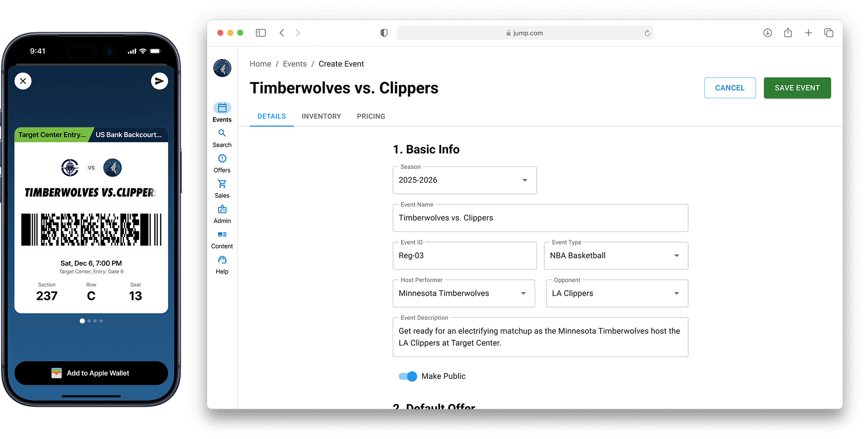Click the SAVE EVENT button
Viewport: 868px width, 439px height.
797,88
